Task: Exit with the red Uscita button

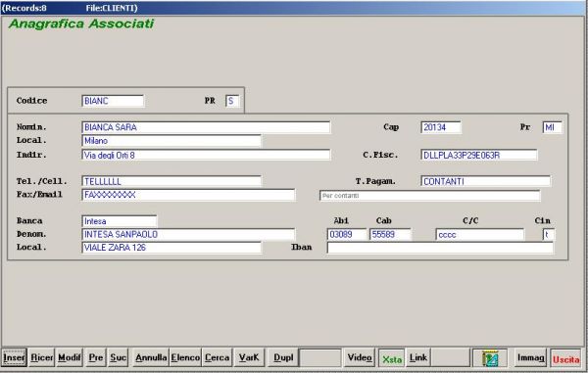Action: point(565,358)
